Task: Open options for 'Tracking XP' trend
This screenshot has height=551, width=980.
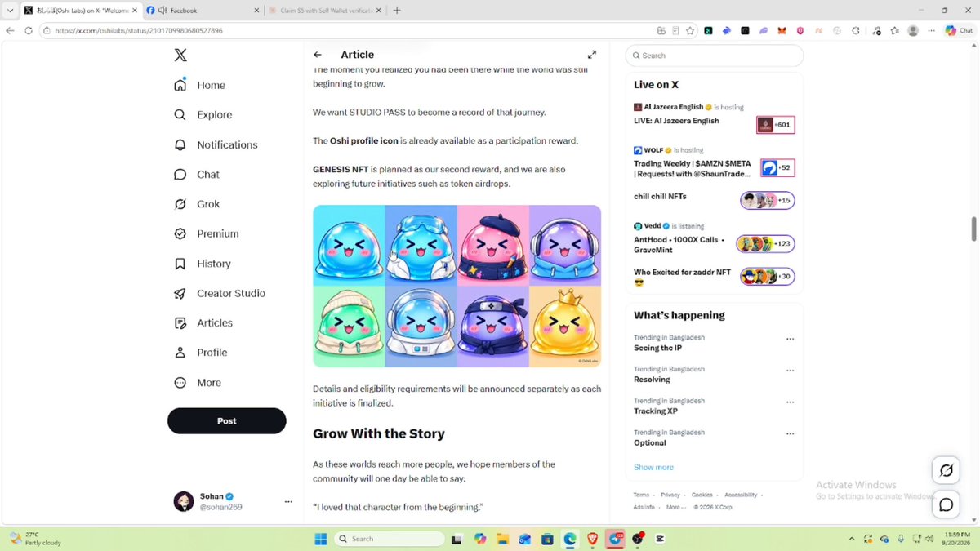Action: (x=790, y=402)
